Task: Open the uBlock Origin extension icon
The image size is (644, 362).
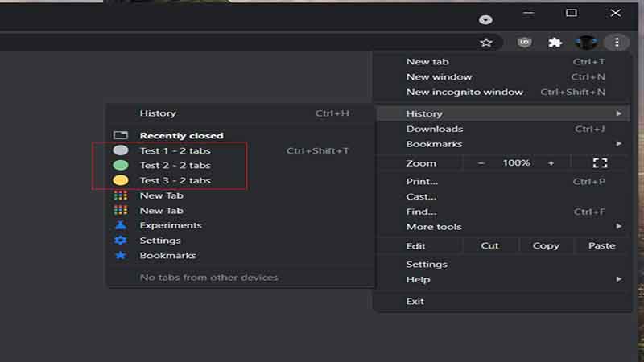Action: click(x=525, y=43)
